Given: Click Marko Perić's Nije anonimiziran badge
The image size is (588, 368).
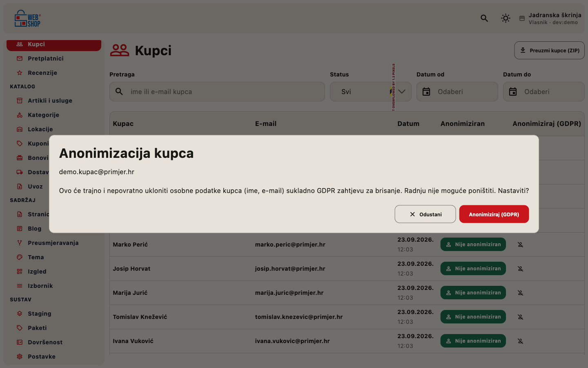Looking at the screenshot, I should pyautogui.click(x=473, y=245).
